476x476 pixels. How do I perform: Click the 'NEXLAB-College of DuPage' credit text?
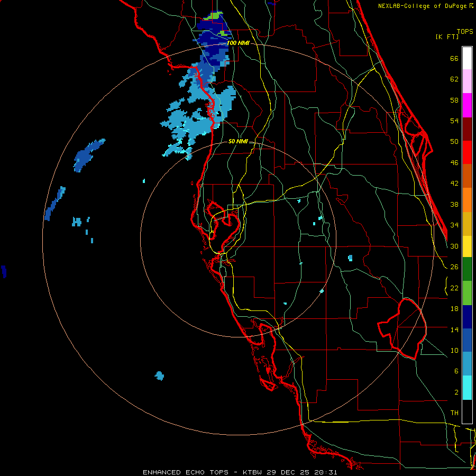[422, 6]
